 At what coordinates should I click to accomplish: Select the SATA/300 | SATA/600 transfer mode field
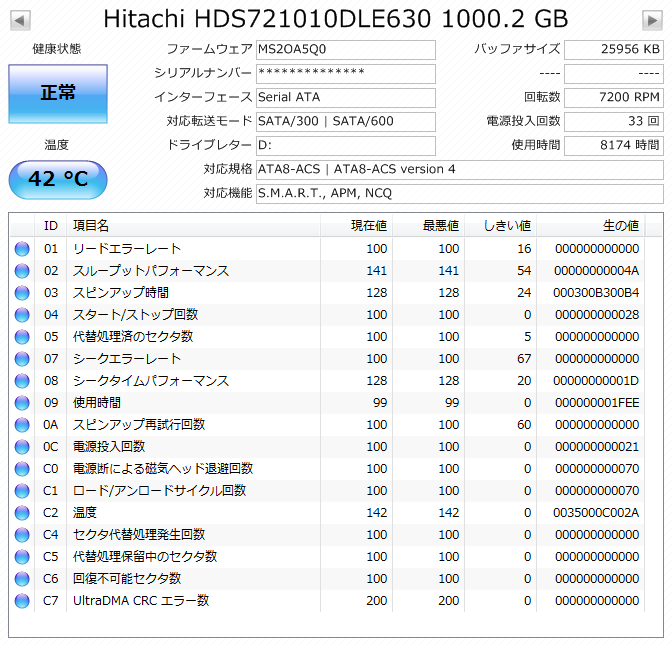tap(346, 122)
